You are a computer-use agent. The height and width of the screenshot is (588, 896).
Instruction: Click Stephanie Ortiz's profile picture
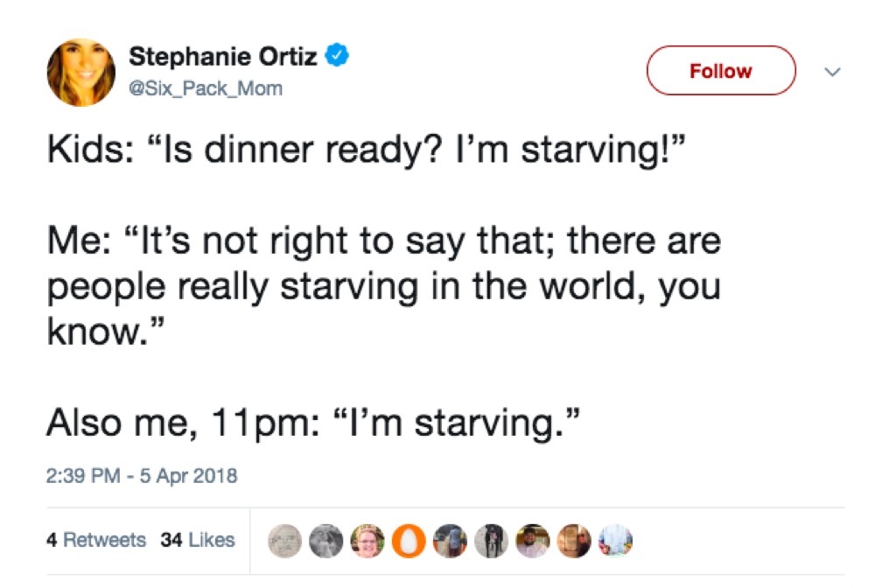coord(80,72)
